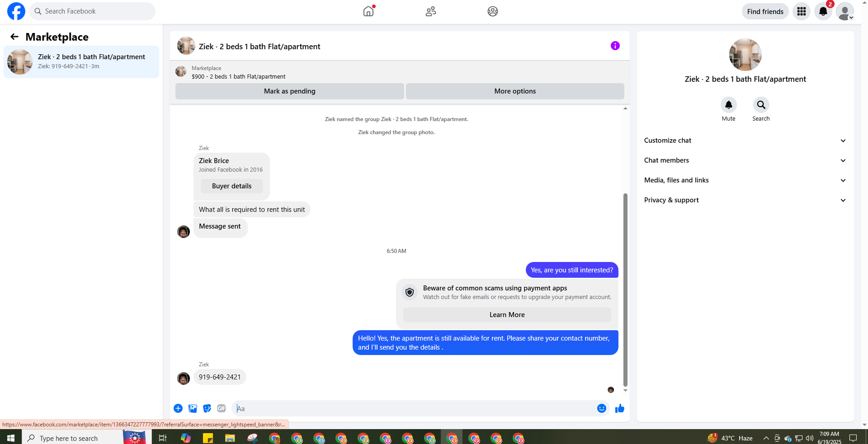This screenshot has height=444, width=868.
Task: Open the Facebook menu grid icon
Action: [x=802, y=11]
